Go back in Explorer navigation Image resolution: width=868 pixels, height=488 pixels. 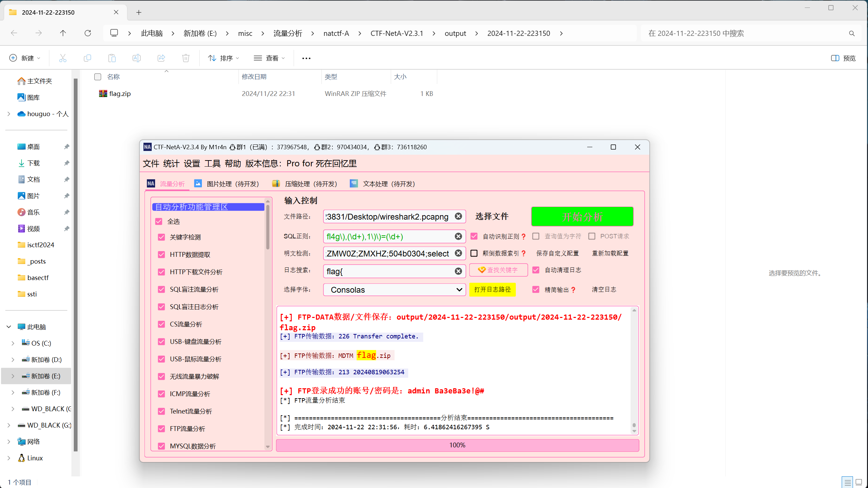point(14,33)
